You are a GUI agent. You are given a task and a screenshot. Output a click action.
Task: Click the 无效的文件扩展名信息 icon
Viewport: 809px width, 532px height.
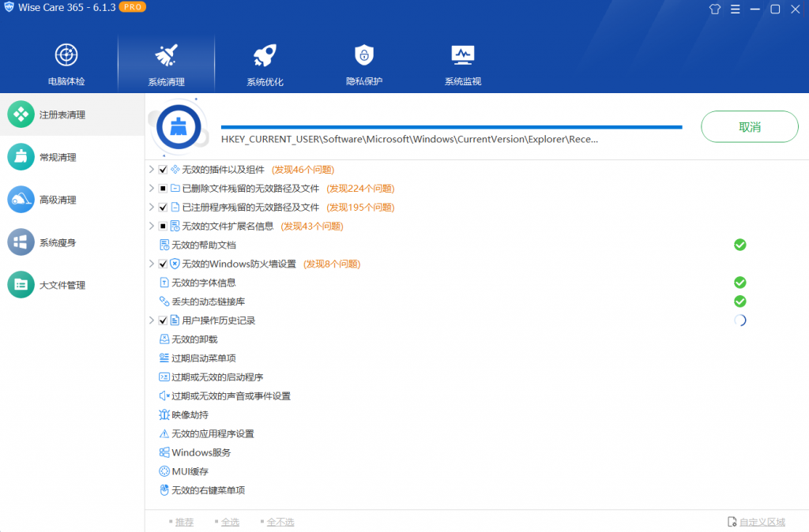click(175, 226)
